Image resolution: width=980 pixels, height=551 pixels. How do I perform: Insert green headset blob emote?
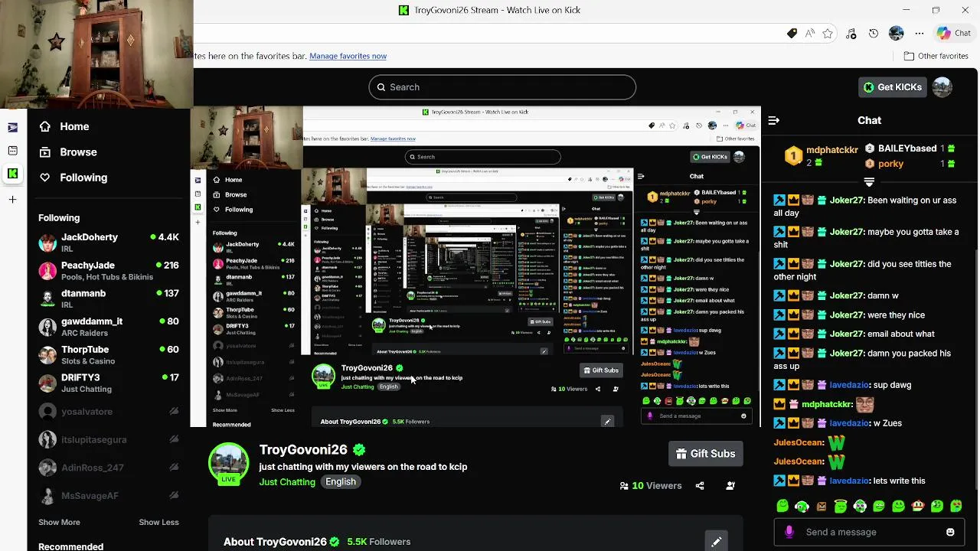(x=802, y=506)
